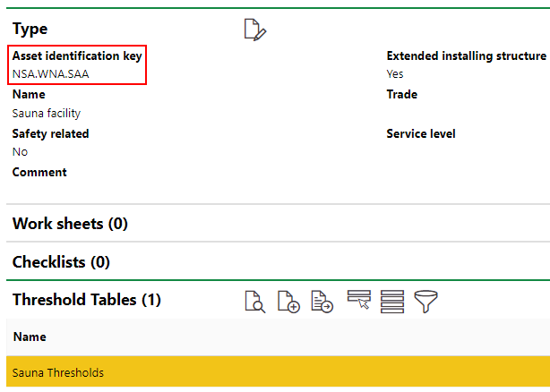550x392 pixels.
Task: Click the select rows cursor icon
Action: point(358,301)
